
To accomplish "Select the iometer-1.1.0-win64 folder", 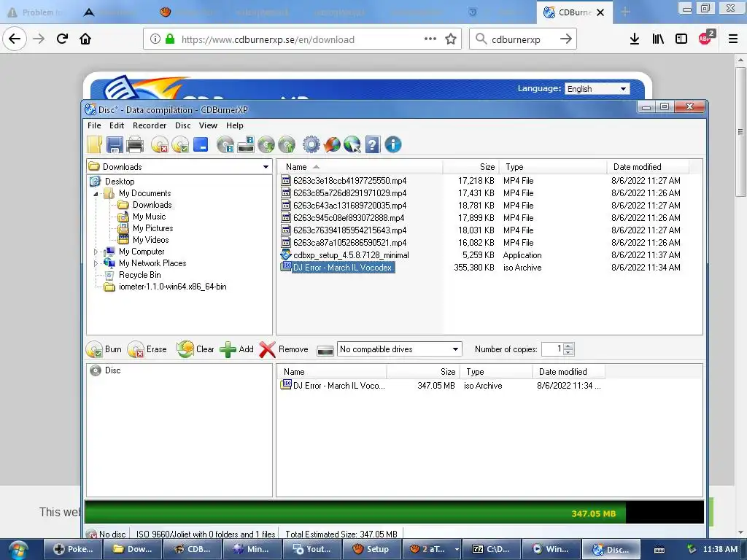I will (x=172, y=287).
